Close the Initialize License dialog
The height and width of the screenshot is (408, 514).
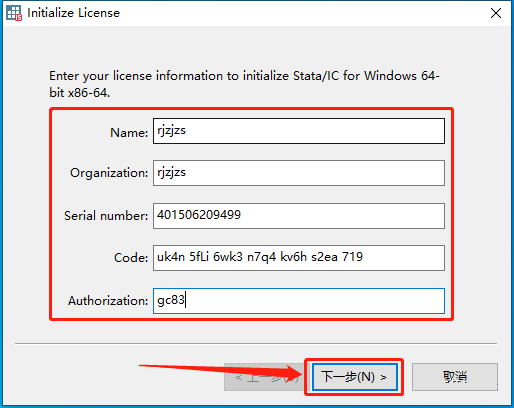coord(496,13)
